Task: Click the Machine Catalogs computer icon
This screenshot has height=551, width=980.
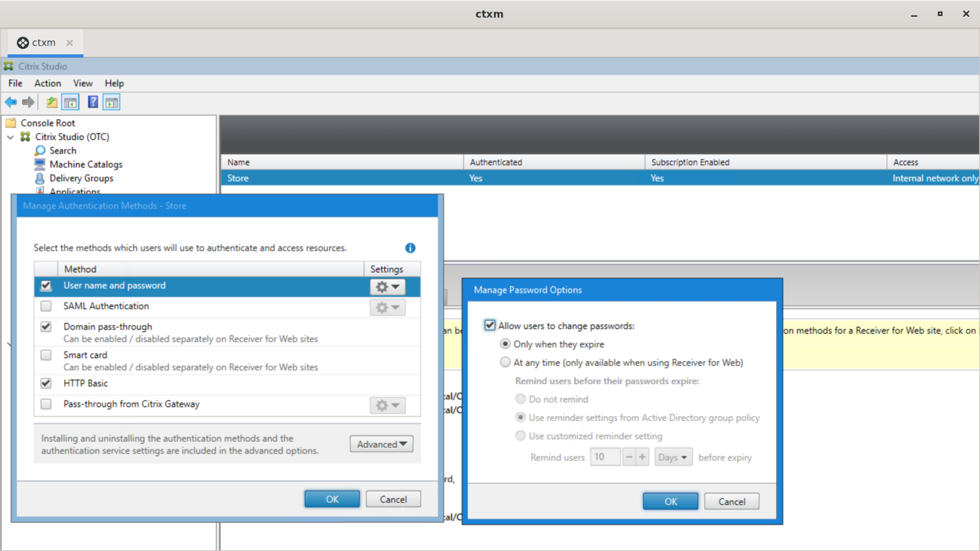Action: [40, 164]
